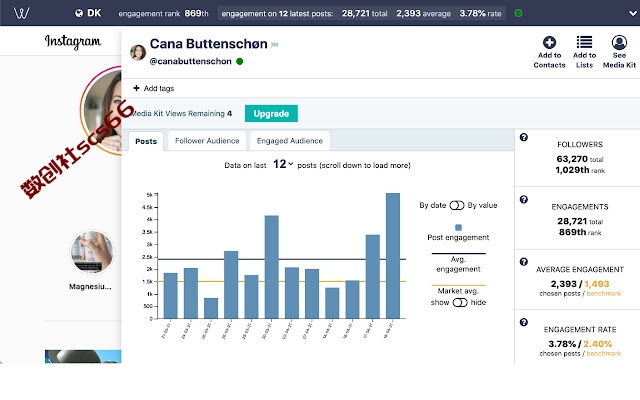Click 28,721 total in Engagements panel
640x400 pixels.
point(580,222)
